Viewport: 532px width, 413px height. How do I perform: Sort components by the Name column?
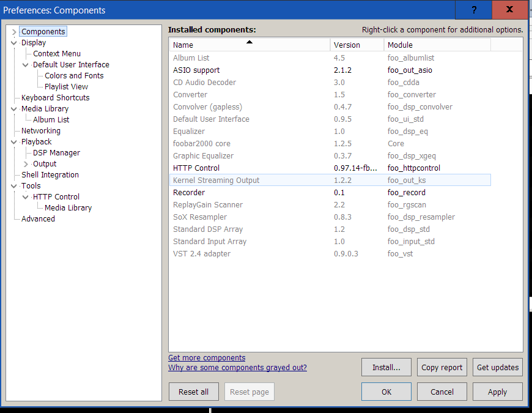pos(249,45)
